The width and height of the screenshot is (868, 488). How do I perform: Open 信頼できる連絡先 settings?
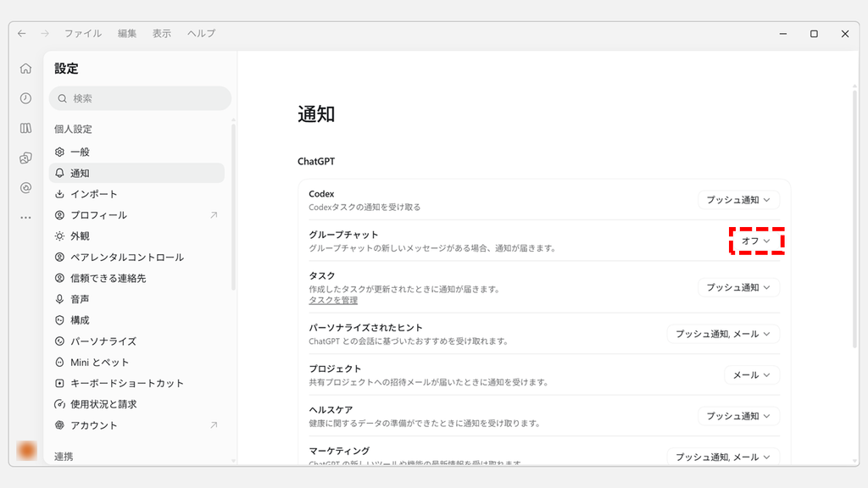click(136, 278)
